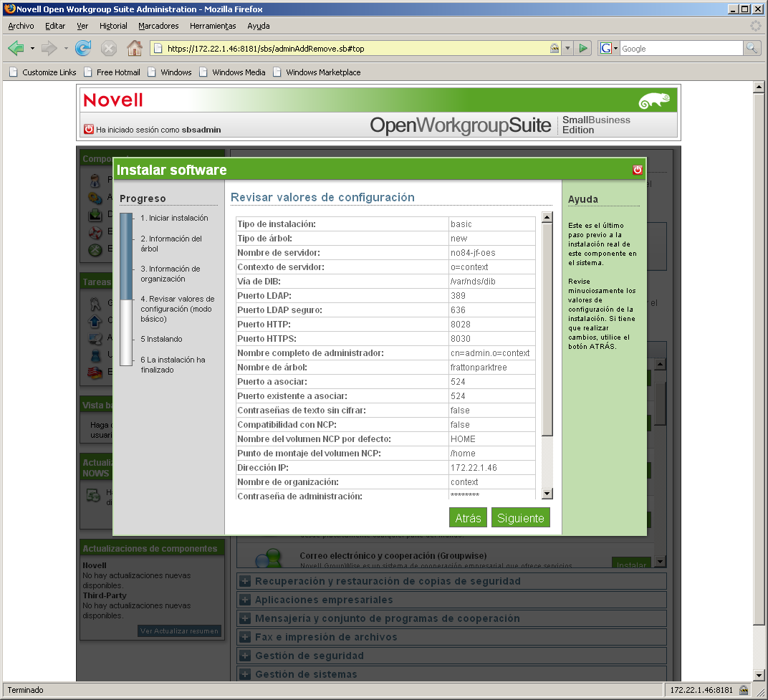768x700 pixels.
Task: Click the Groupwise component icon
Action: click(x=269, y=558)
